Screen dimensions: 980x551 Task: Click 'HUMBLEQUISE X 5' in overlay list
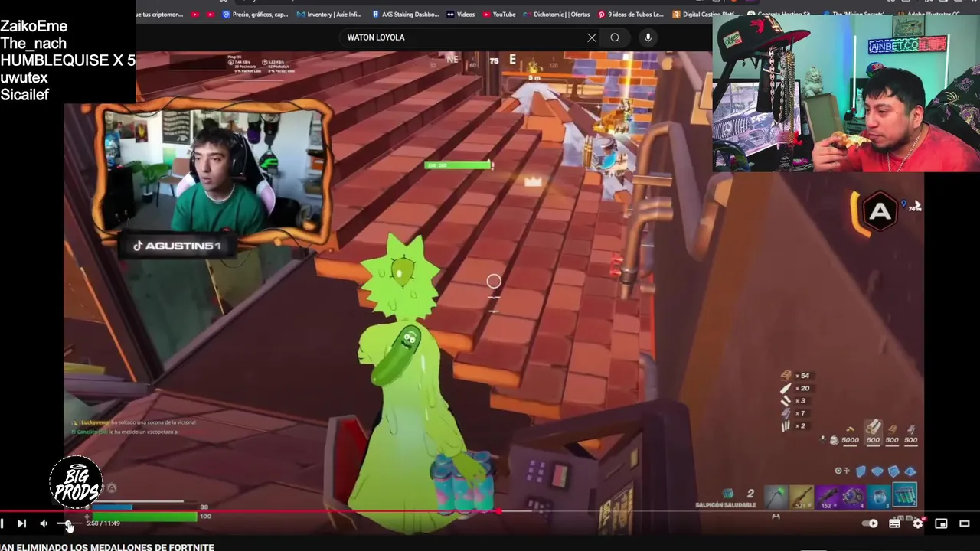pyautogui.click(x=67, y=60)
